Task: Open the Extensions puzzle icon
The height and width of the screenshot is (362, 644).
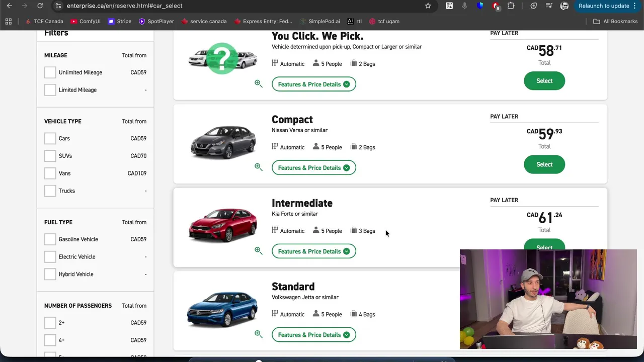Action: click(511, 6)
